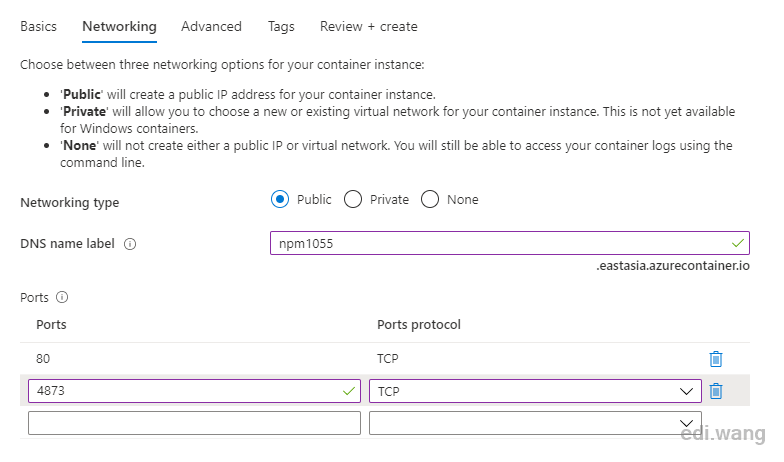Select the port 80 table row

tap(385, 359)
